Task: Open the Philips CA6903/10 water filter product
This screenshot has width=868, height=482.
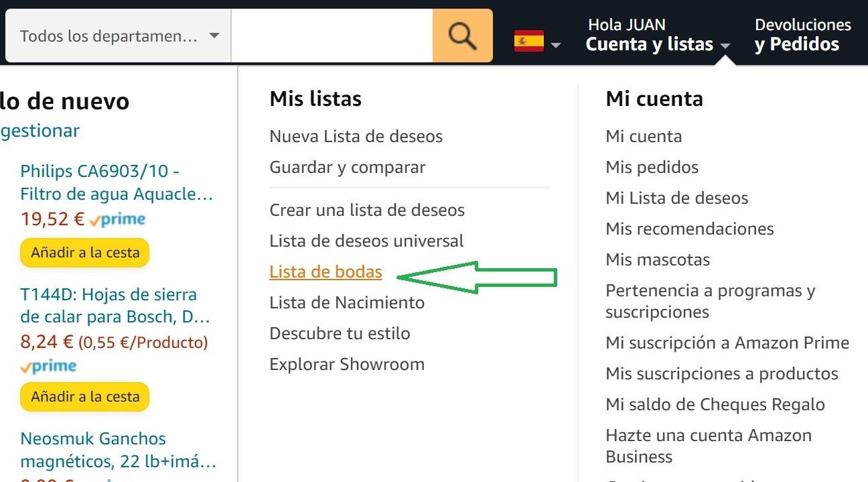Action: 117,182
